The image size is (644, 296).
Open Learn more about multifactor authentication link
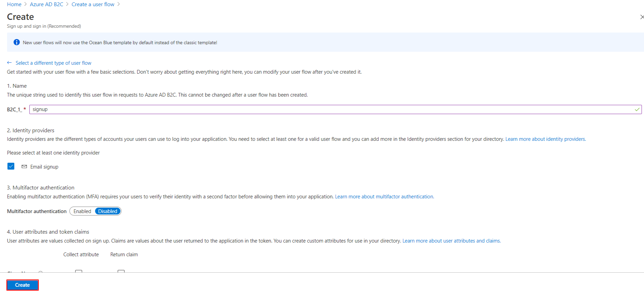click(384, 197)
